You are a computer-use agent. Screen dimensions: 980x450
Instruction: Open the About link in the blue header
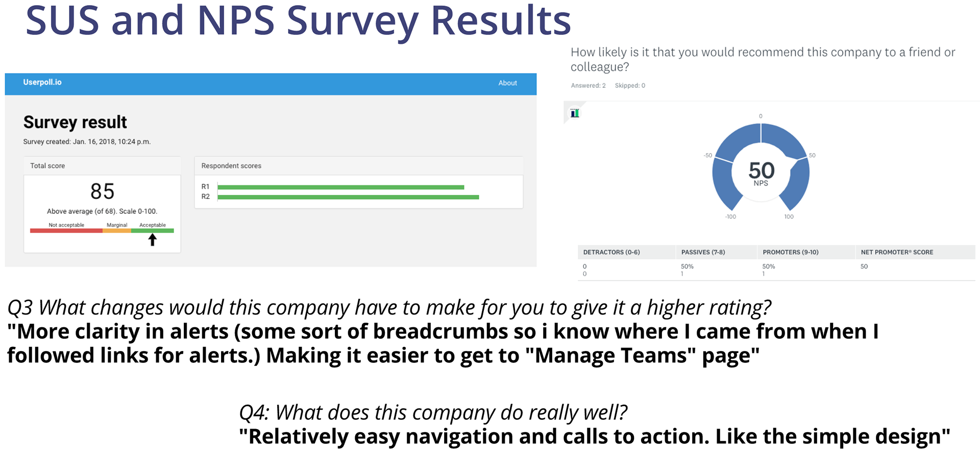[507, 83]
